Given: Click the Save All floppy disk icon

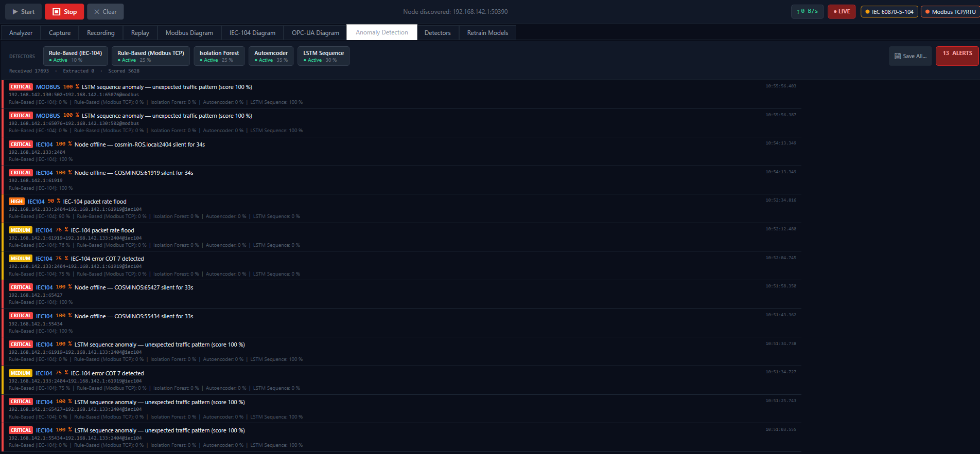Looking at the screenshot, I should click(898, 56).
